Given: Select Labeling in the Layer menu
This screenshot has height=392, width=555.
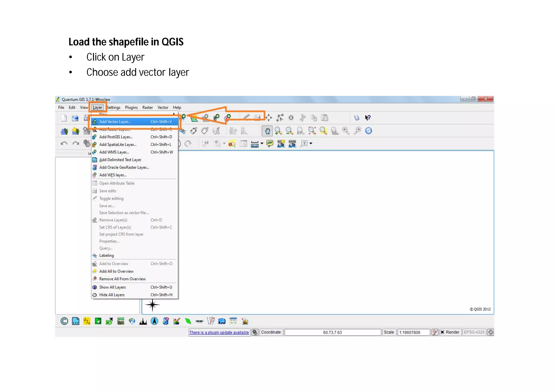Looking at the screenshot, I should (x=135, y=255).
